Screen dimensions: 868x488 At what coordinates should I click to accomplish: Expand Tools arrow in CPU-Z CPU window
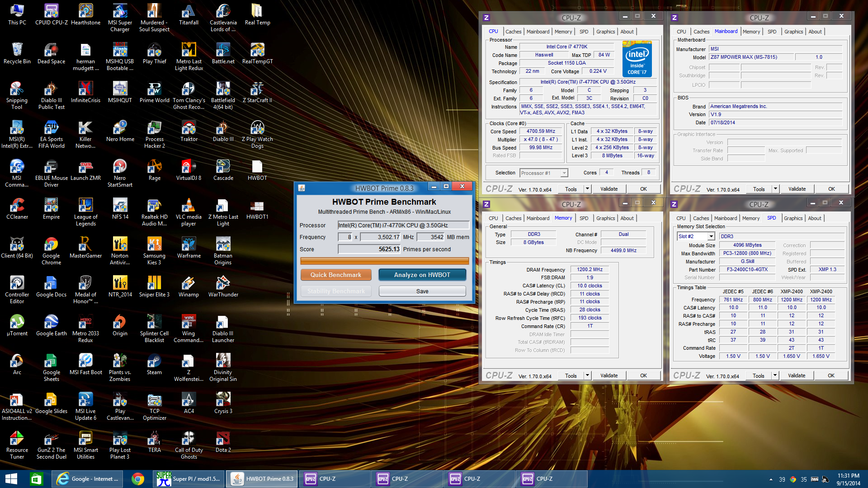[x=587, y=189]
